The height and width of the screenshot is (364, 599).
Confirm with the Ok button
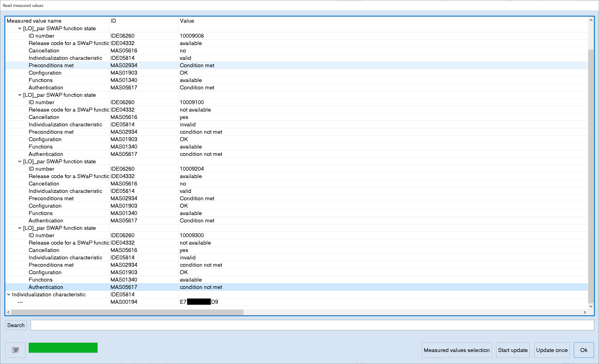[584, 350]
